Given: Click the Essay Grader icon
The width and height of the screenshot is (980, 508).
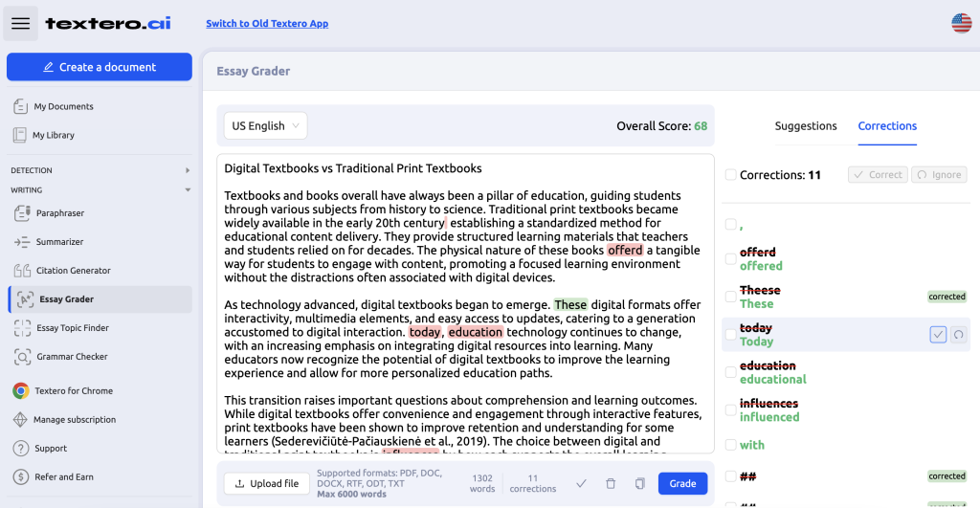Looking at the screenshot, I should (x=25, y=299).
